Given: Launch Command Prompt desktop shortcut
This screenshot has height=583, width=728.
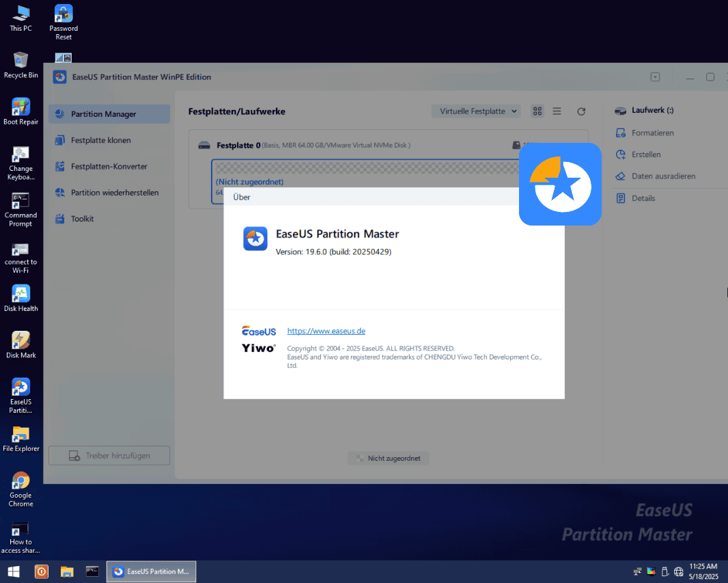Looking at the screenshot, I should click(x=21, y=210).
